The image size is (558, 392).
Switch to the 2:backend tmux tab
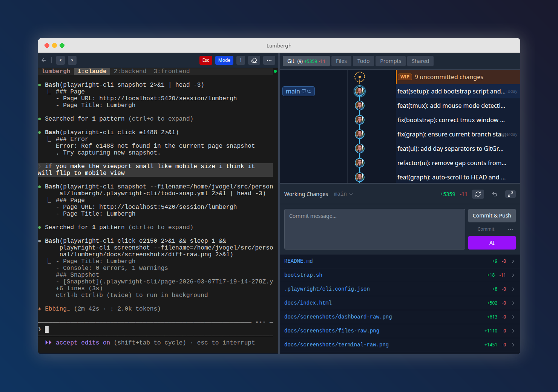click(x=130, y=71)
